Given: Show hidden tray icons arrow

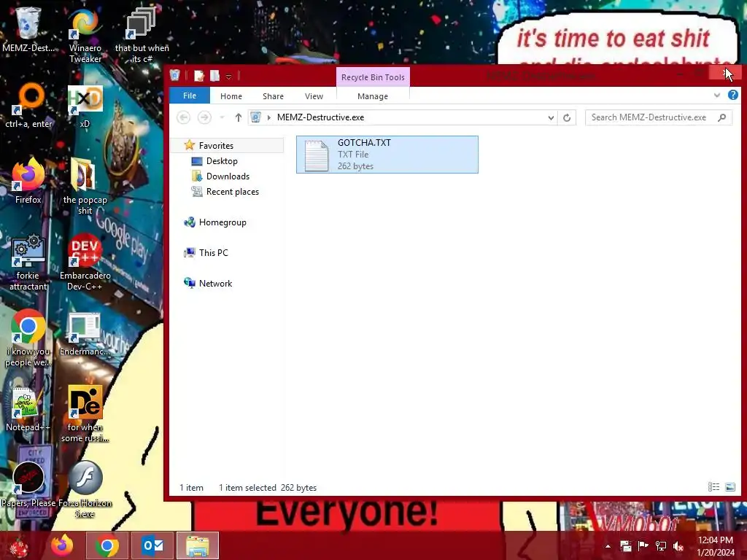Looking at the screenshot, I should pyautogui.click(x=608, y=546).
